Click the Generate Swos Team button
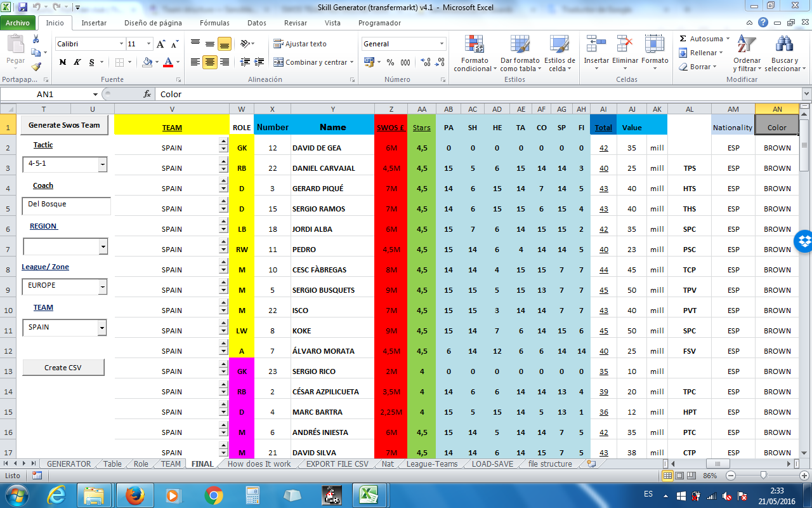Viewport: 812px width, 508px height. click(64, 125)
